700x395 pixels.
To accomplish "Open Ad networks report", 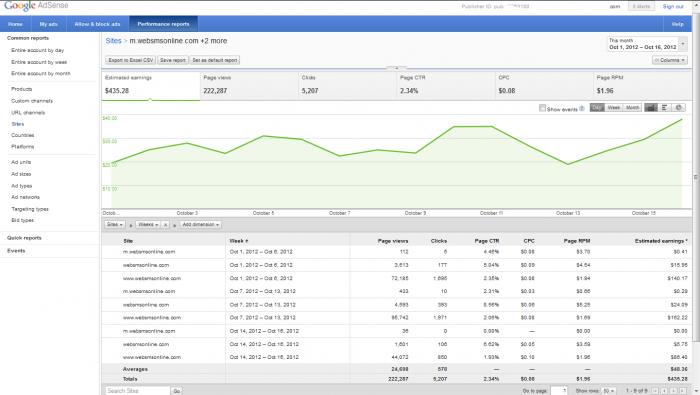I will pos(25,197).
